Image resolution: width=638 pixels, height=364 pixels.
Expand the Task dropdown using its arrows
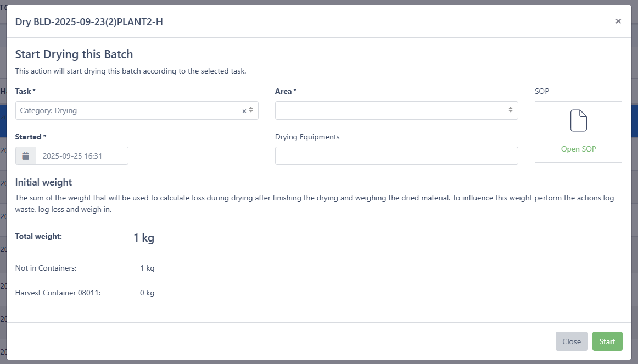[251, 110]
